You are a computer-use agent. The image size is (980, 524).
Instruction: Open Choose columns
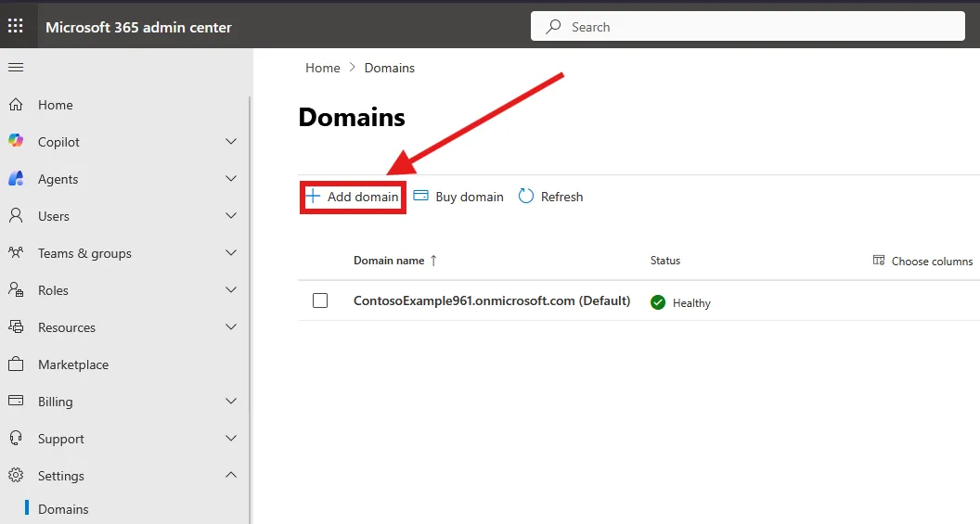click(922, 261)
